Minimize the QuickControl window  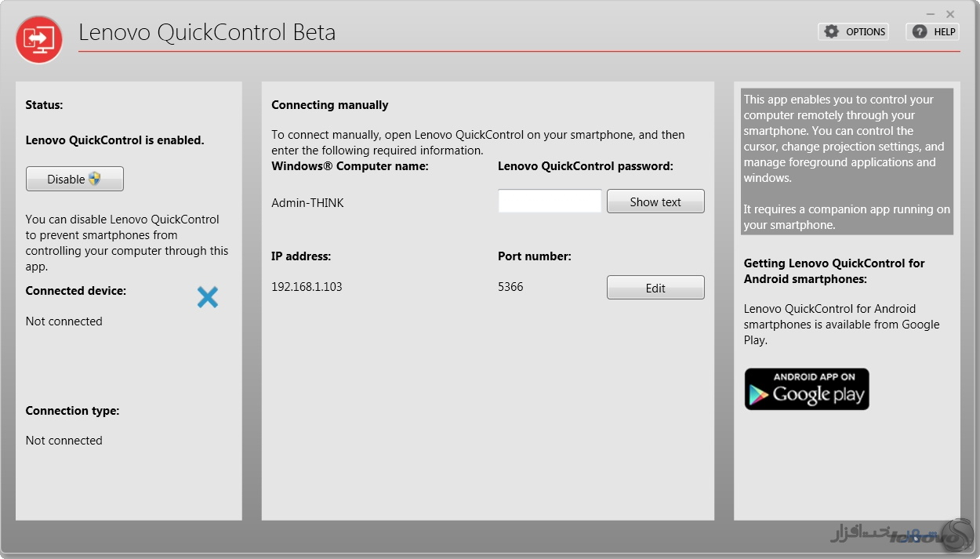tap(931, 14)
